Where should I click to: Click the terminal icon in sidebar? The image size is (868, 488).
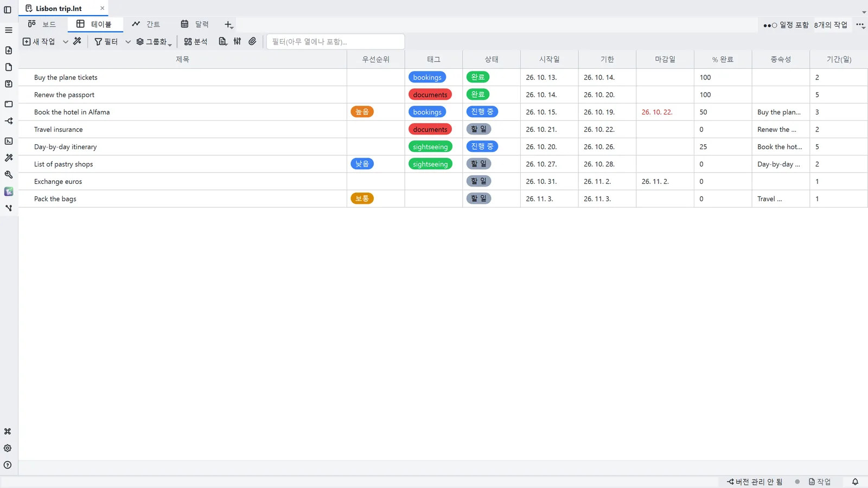[8, 141]
